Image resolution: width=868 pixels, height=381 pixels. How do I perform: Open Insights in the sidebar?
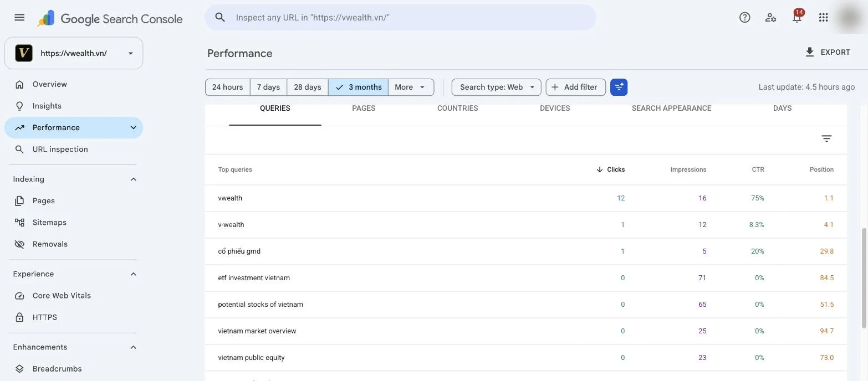coord(73,106)
